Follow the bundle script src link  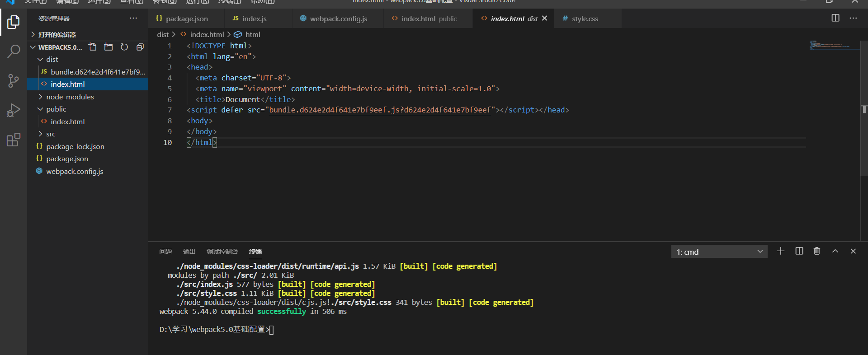[x=380, y=110]
